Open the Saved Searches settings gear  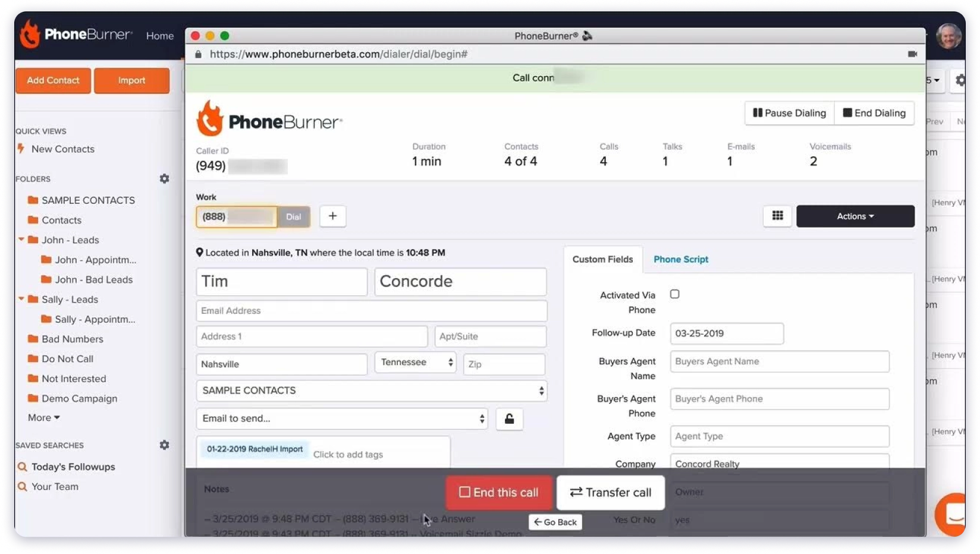(x=164, y=445)
